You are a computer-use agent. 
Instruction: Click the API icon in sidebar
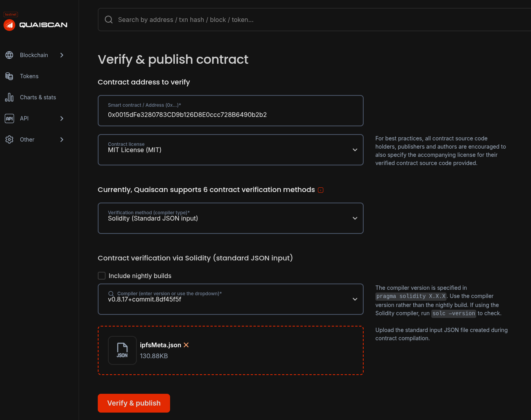pos(9,118)
